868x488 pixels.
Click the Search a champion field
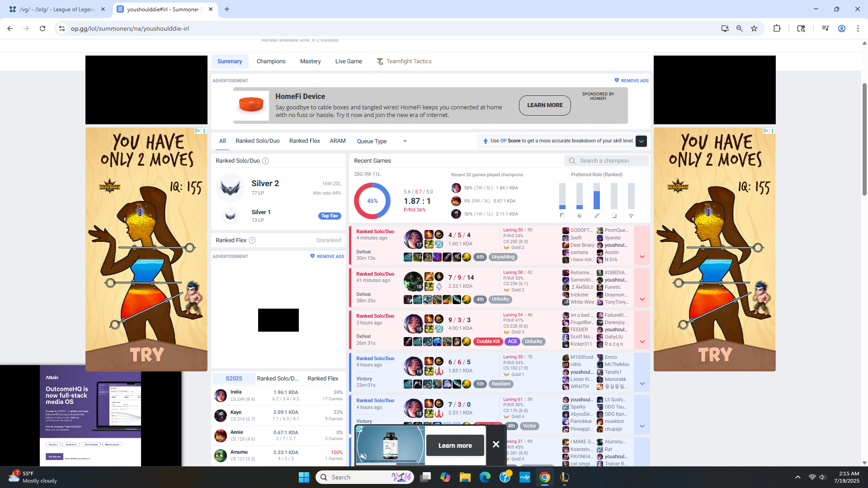tap(606, 161)
